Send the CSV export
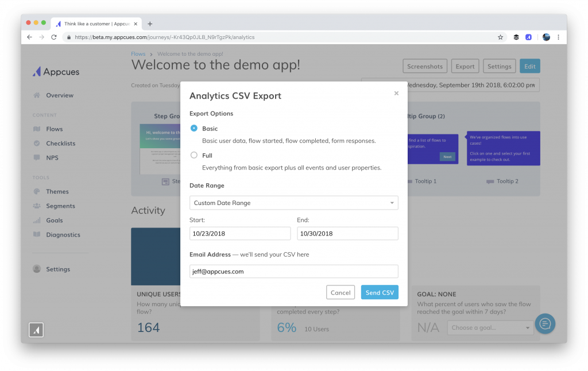 [x=380, y=292]
